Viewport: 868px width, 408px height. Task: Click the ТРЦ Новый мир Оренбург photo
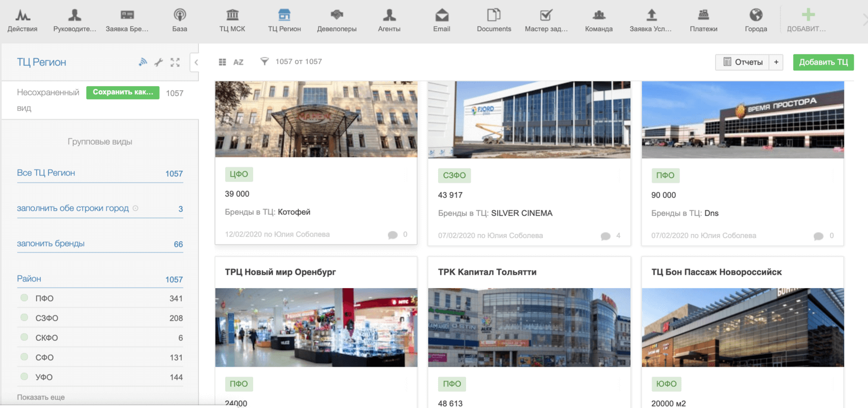316,327
